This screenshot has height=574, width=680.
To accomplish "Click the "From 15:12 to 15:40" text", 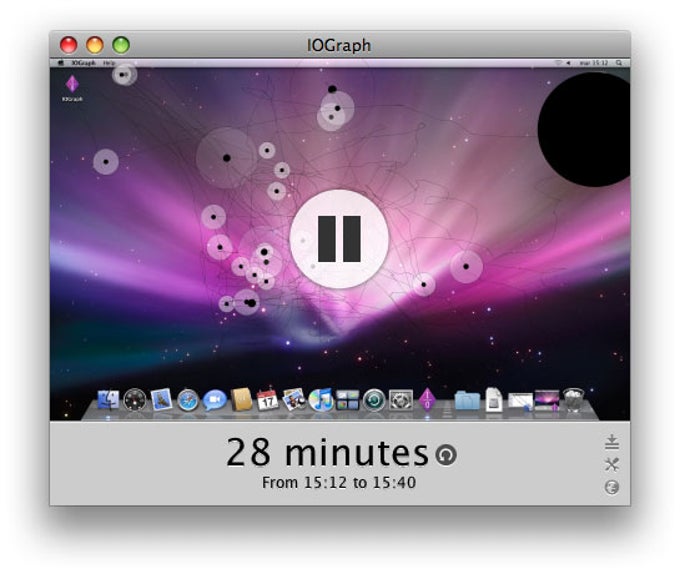I will pyautogui.click(x=339, y=483).
